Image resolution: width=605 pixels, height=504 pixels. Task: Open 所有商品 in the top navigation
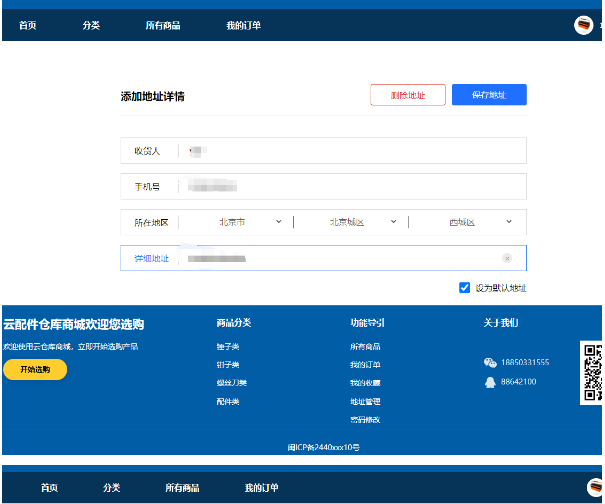click(163, 26)
